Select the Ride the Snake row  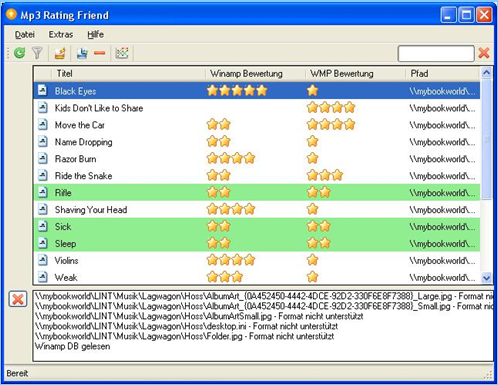[x=257, y=176]
